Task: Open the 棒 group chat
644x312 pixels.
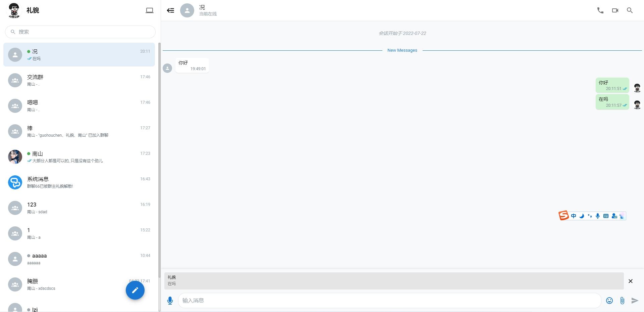Action: pos(79,131)
